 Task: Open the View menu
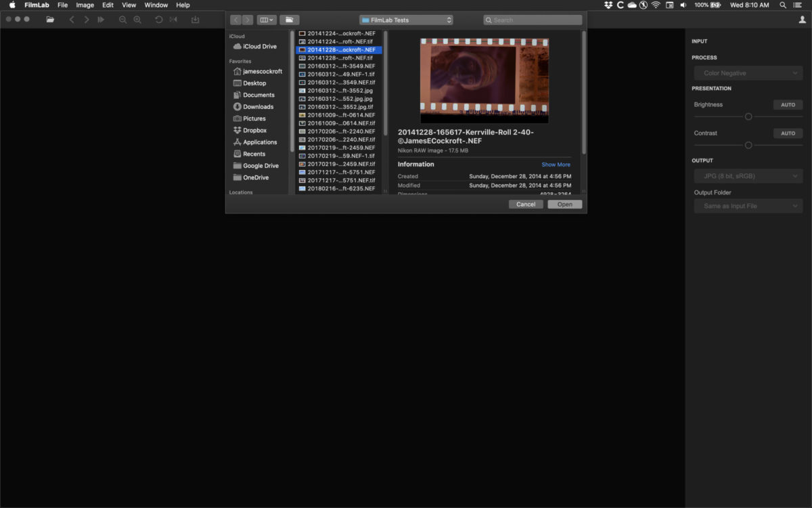pos(129,5)
